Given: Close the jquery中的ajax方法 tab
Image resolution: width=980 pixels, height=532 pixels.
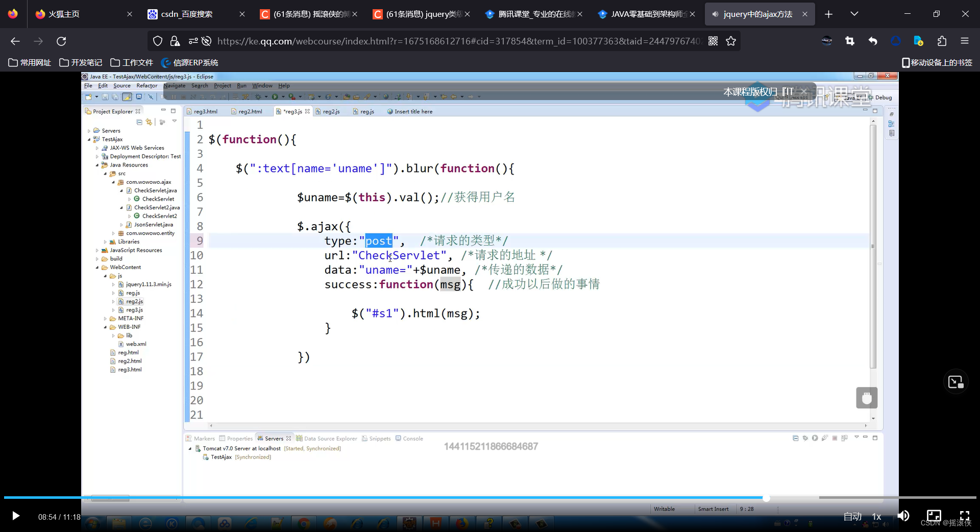Looking at the screenshot, I should click(805, 14).
